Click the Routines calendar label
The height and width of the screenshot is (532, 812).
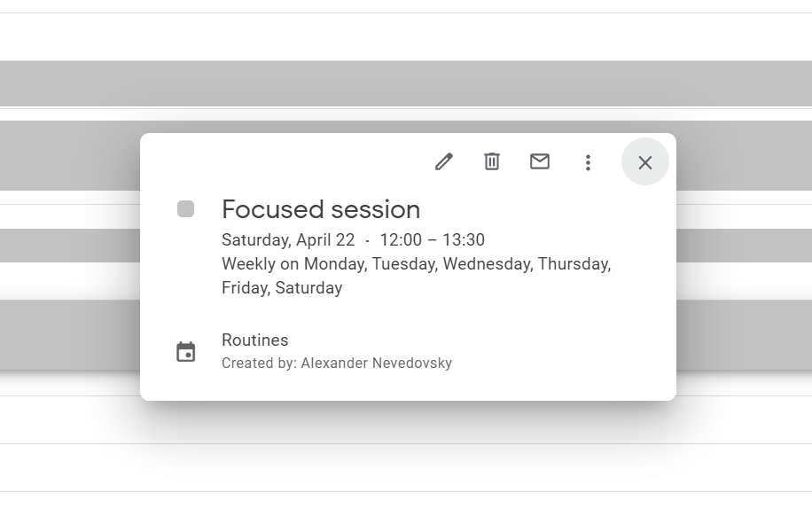pyautogui.click(x=254, y=340)
